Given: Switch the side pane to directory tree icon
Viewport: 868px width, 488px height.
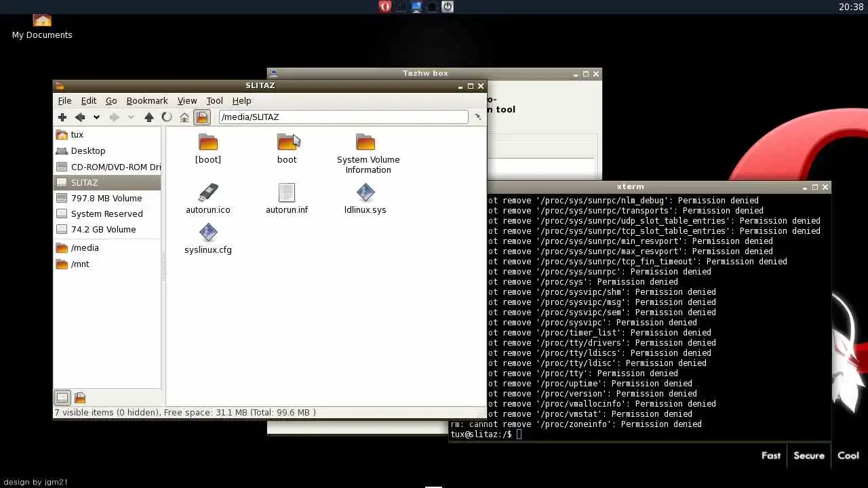Looking at the screenshot, I should pos(79,398).
